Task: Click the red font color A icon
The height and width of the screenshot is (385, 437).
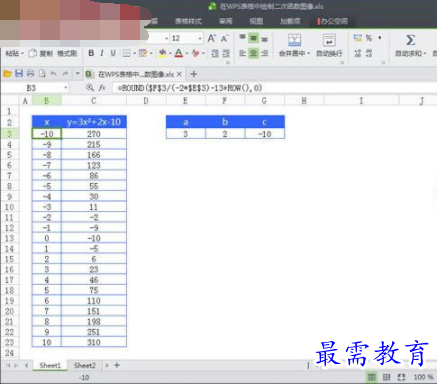Action: coord(179,53)
